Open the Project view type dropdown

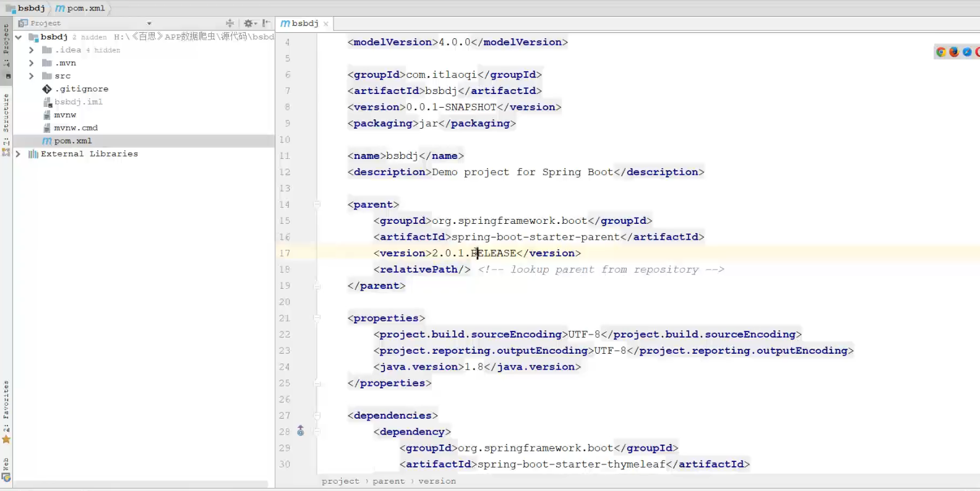coord(149,23)
